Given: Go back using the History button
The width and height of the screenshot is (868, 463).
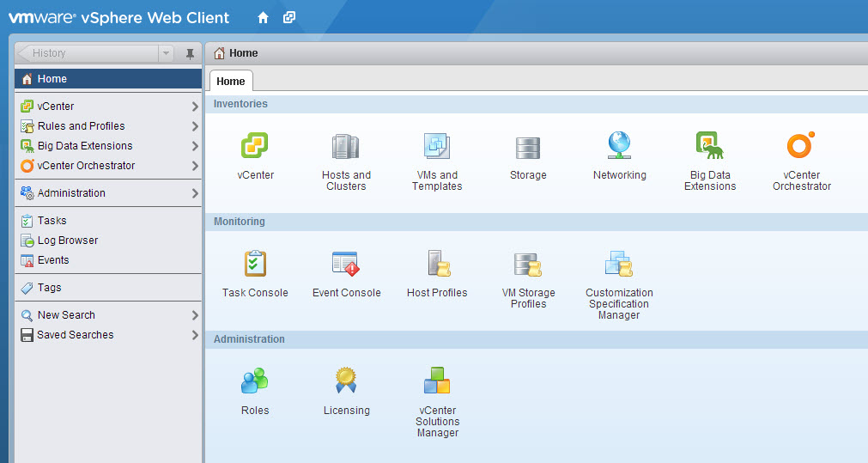Looking at the screenshot, I should (88, 53).
